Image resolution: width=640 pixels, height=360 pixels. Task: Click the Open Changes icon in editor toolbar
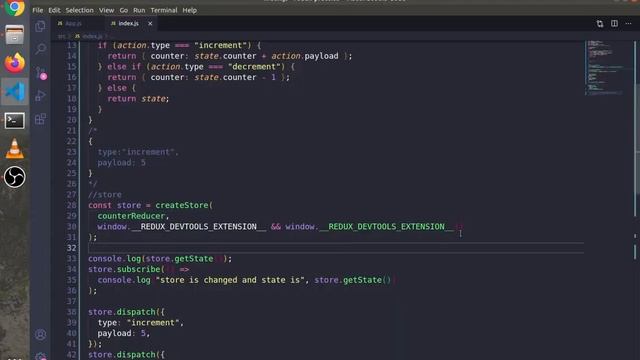[600, 24]
